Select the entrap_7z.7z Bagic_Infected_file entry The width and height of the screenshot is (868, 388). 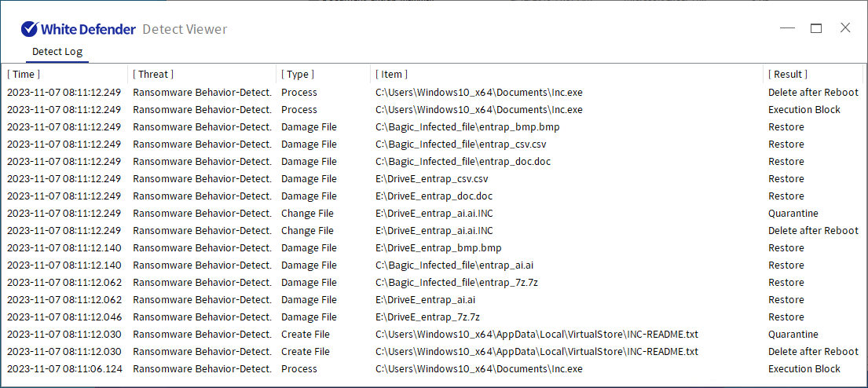click(x=434, y=283)
